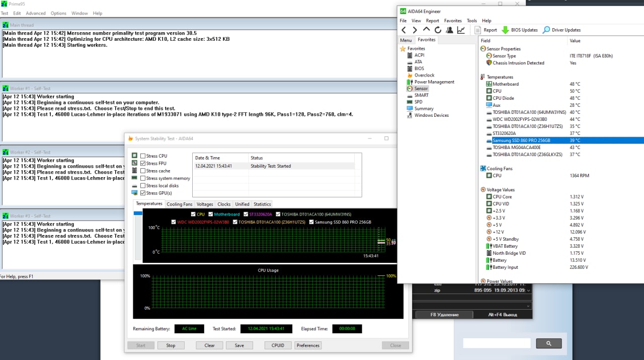Click the up-level arrow in AIDA64 toolbar

click(x=426, y=30)
